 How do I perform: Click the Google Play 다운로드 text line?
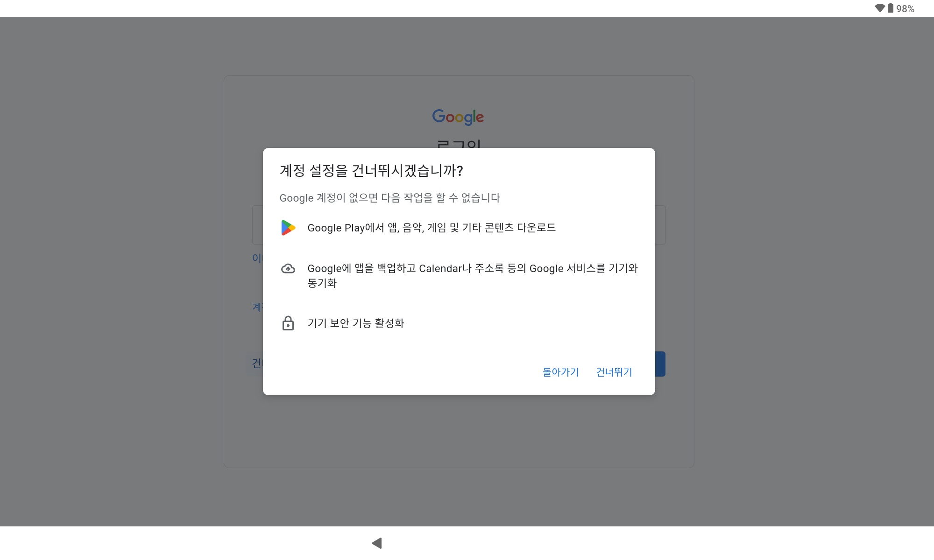coord(432,228)
